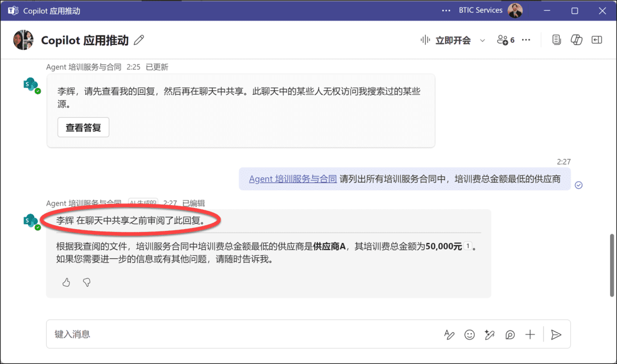
Task: Open the side pane toggle icon
Action: click(x=597, y=40)
